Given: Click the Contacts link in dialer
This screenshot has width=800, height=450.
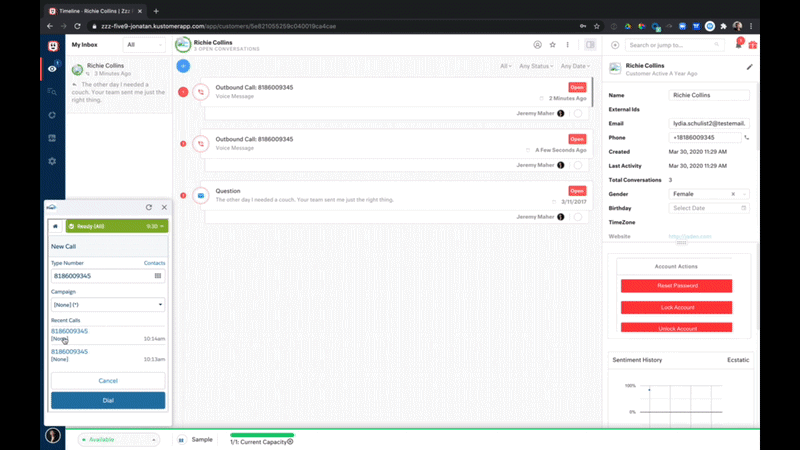Looking at the screenshot, I should tap(154, 263).
